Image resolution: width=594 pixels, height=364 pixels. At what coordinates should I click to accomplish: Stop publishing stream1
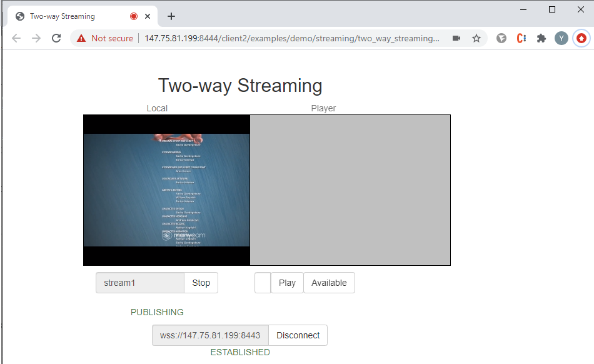point(201,283)
